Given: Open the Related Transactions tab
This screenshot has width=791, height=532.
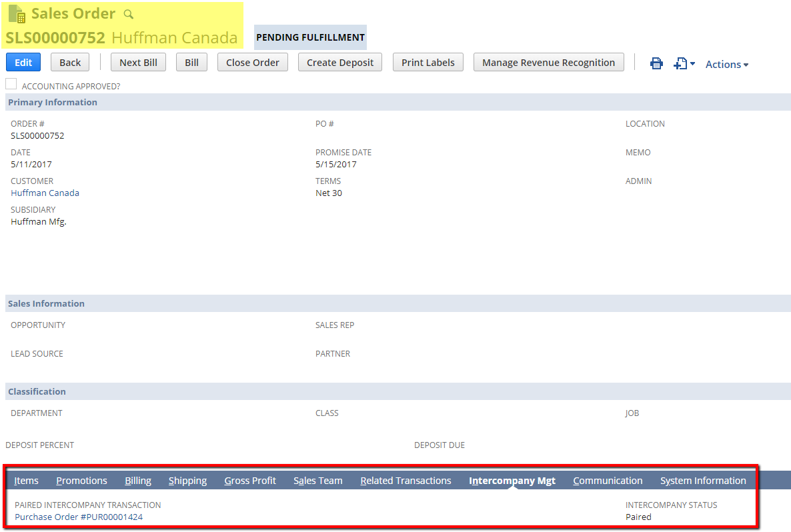Looking at the screenshot, I should [406, 481].
